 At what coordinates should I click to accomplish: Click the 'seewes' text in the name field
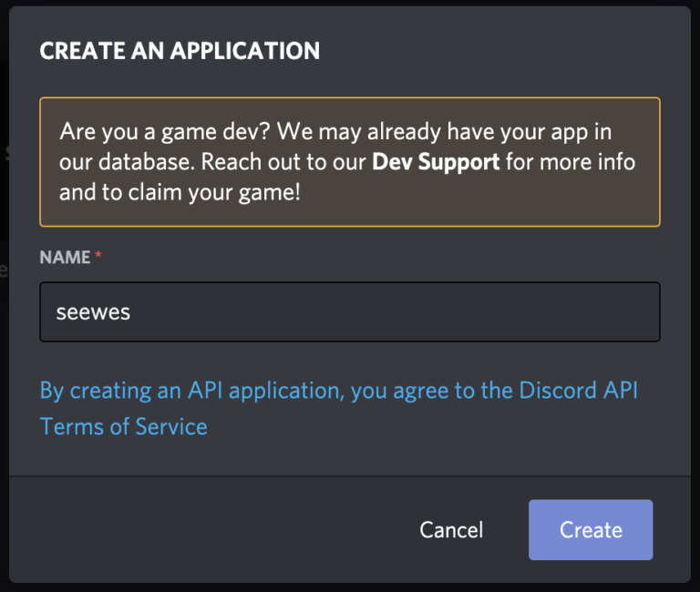click(93, 311)
